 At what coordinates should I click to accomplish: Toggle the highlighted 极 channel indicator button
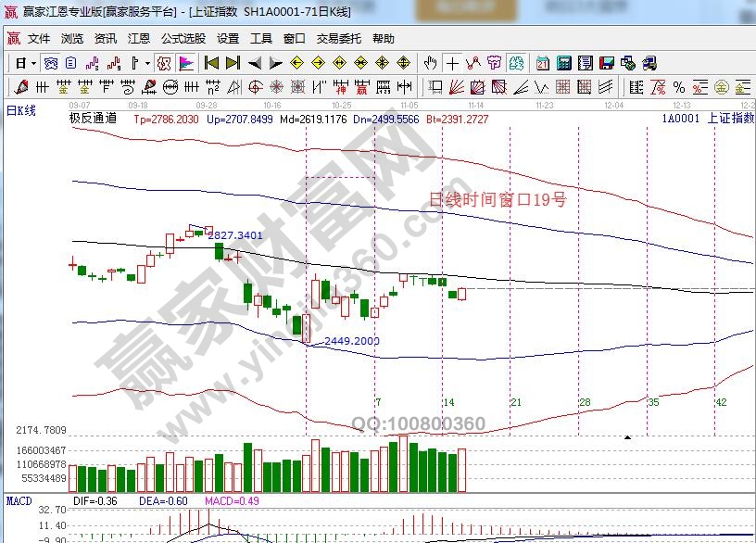pos(164,63)
